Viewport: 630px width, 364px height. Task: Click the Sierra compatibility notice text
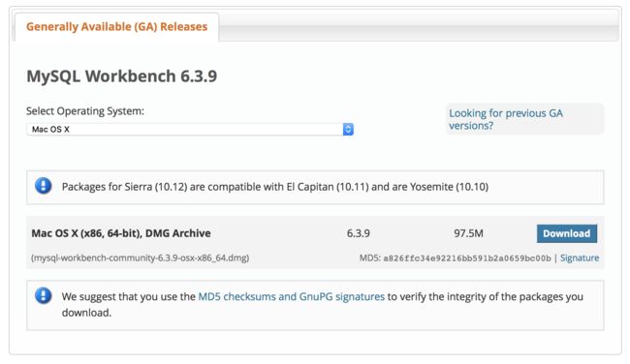point(275,187)
